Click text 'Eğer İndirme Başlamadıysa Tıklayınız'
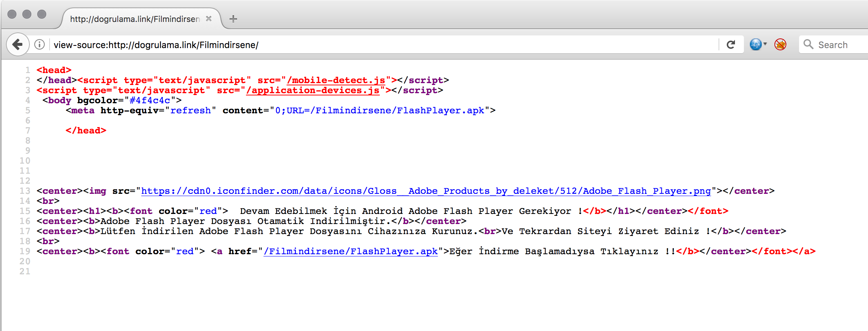868x331 pixels. [554, 251]
